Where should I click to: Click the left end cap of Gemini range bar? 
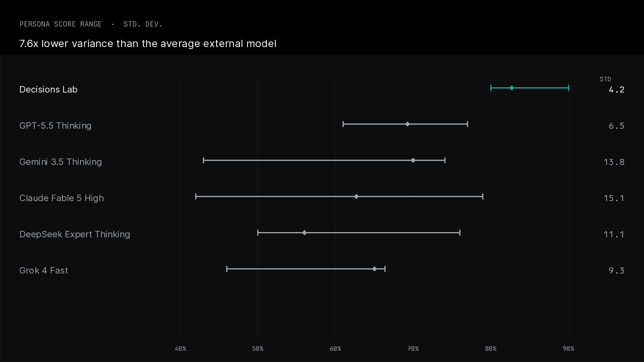point(204,160)
